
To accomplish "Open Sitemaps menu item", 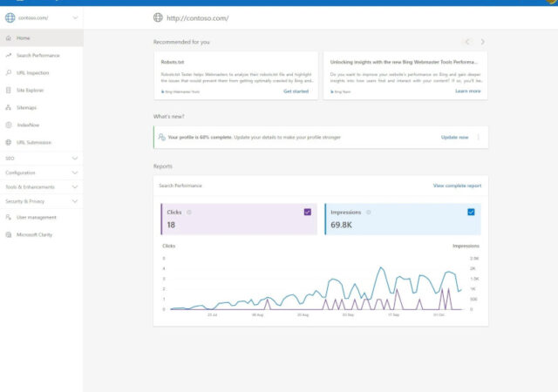I will [42, 108].
